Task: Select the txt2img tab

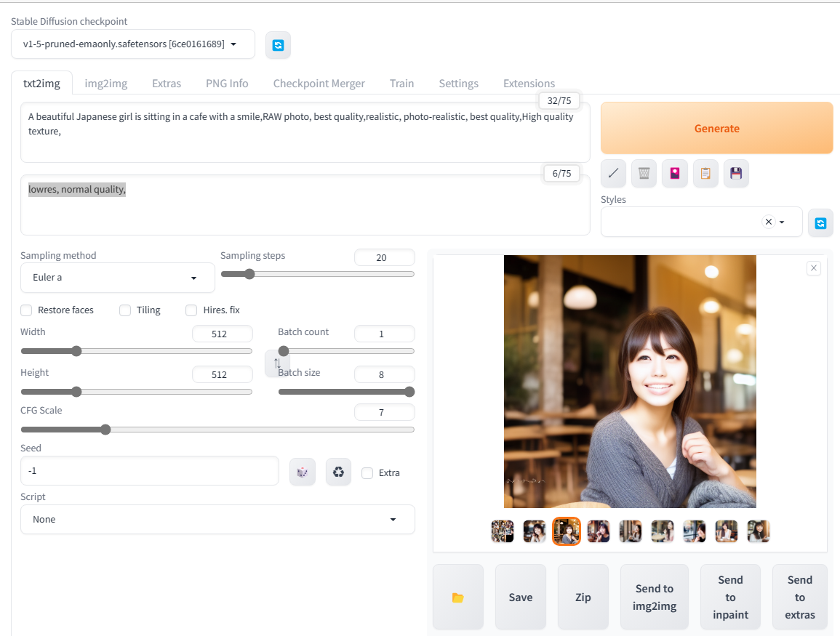Action: pos(41,84)
